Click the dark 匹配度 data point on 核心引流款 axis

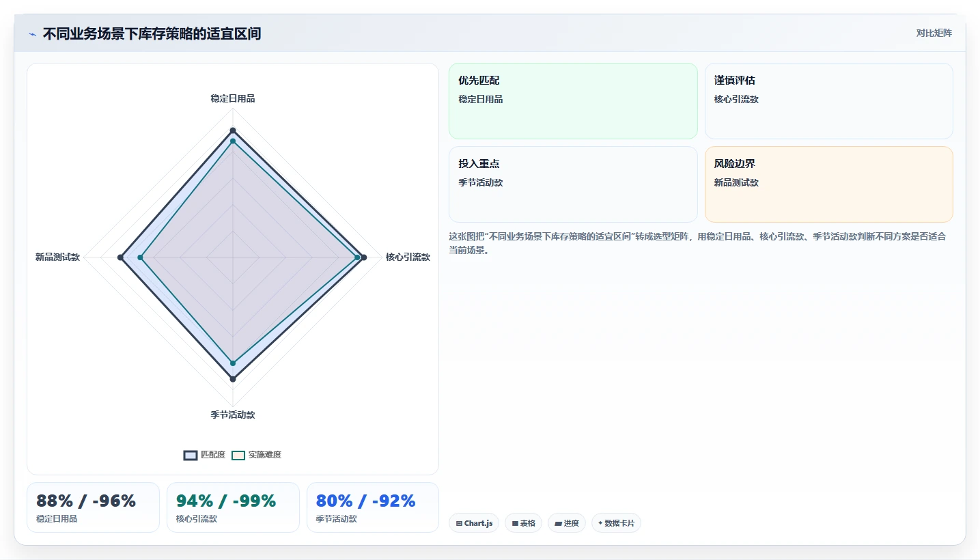(364, 257)
